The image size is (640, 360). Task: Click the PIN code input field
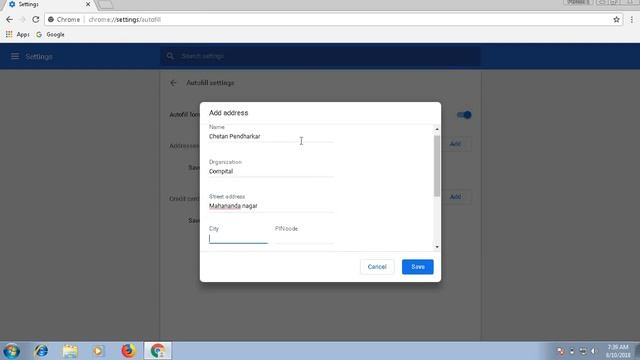(304, 238)
